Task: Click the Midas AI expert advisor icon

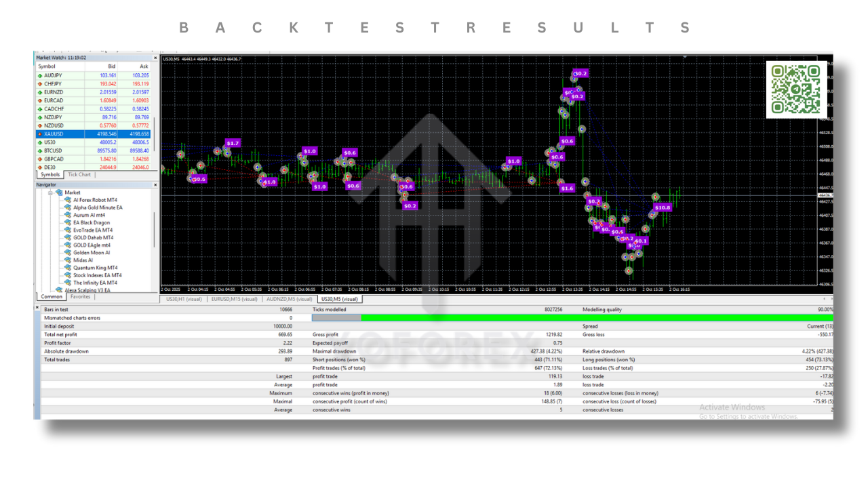Action: [x=68, y=260]
